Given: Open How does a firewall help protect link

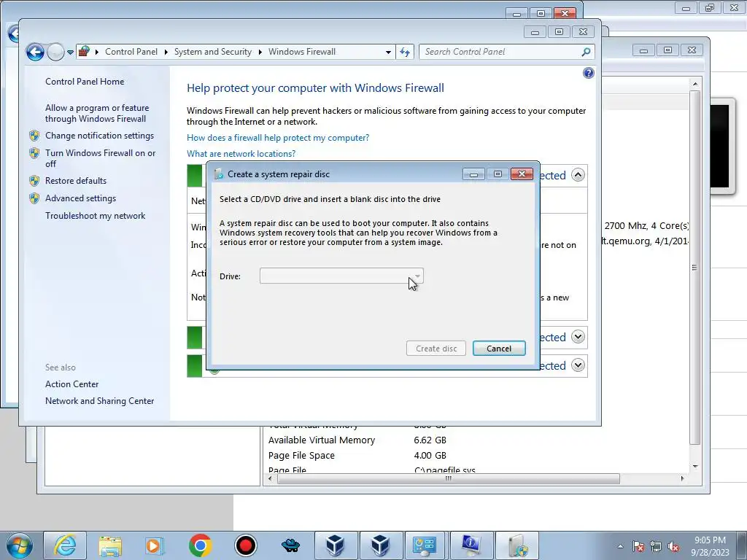Looking at the screenshot, I should point(278,138).
